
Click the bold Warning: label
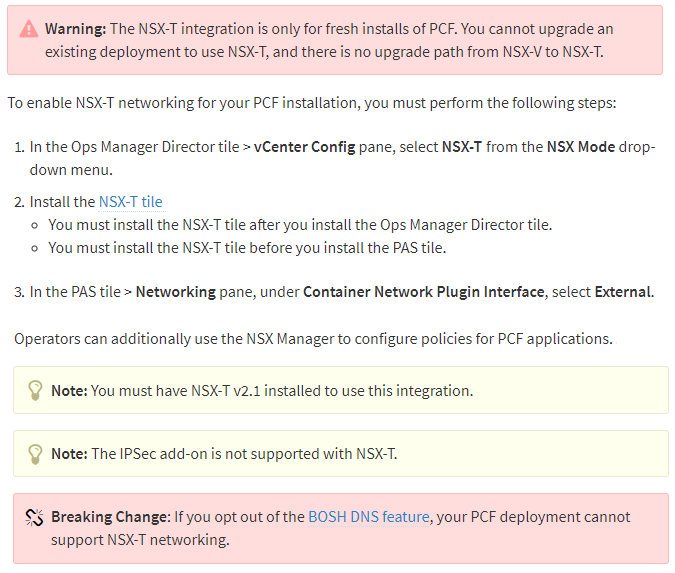coord(76,29)
